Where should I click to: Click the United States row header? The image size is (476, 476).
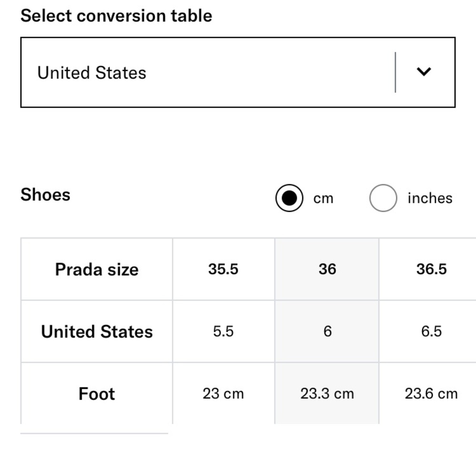97,331
